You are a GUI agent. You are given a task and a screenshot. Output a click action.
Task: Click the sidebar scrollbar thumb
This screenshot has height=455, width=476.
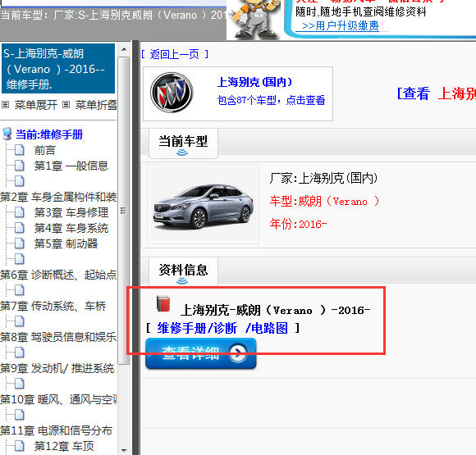pos(124,210)
